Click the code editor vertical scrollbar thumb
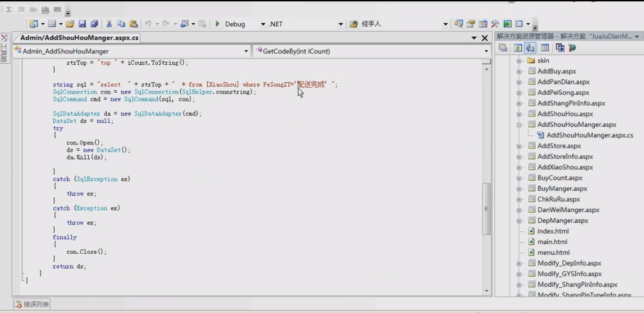The width and height of the screenshot is (644, 313). coord(486,209)
